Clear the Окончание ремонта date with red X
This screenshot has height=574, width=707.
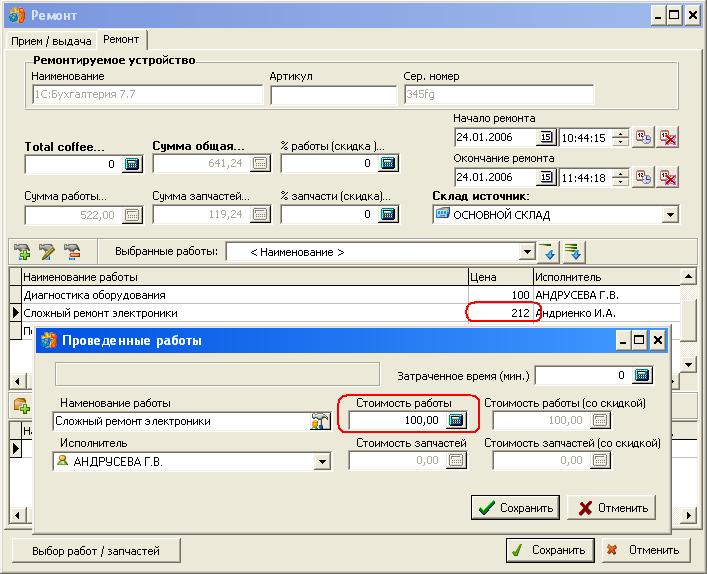pyautogui.click(x=668, y=178)
